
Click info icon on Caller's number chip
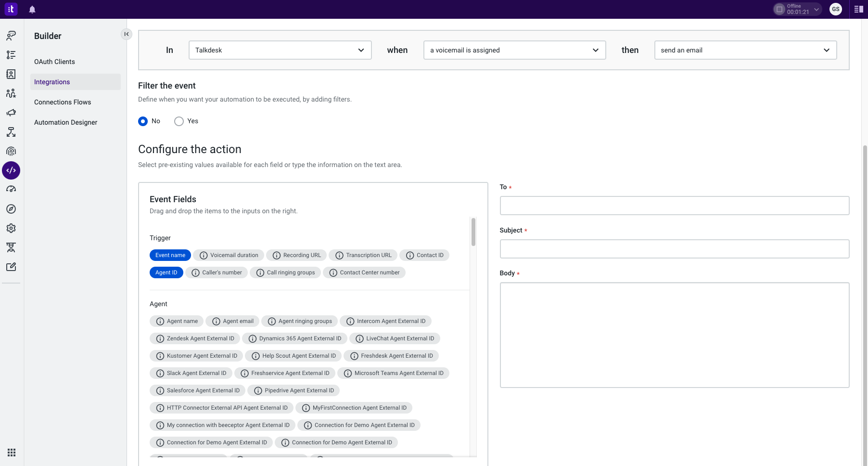(x=195, y=273)
